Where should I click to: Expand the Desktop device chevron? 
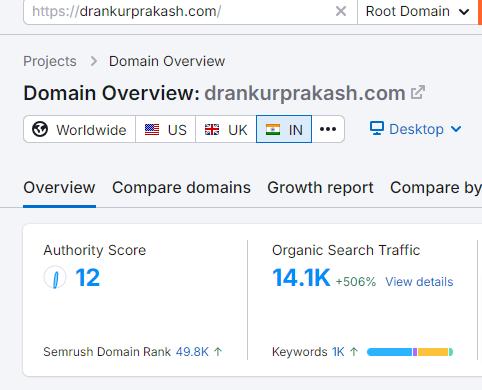point(456,129)
